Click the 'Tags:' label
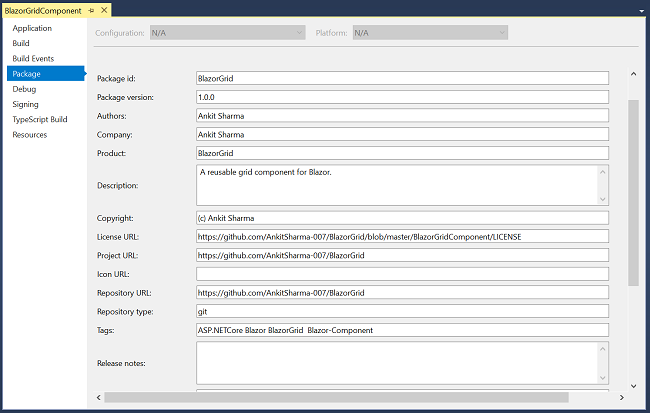 (x=105, y=330)
